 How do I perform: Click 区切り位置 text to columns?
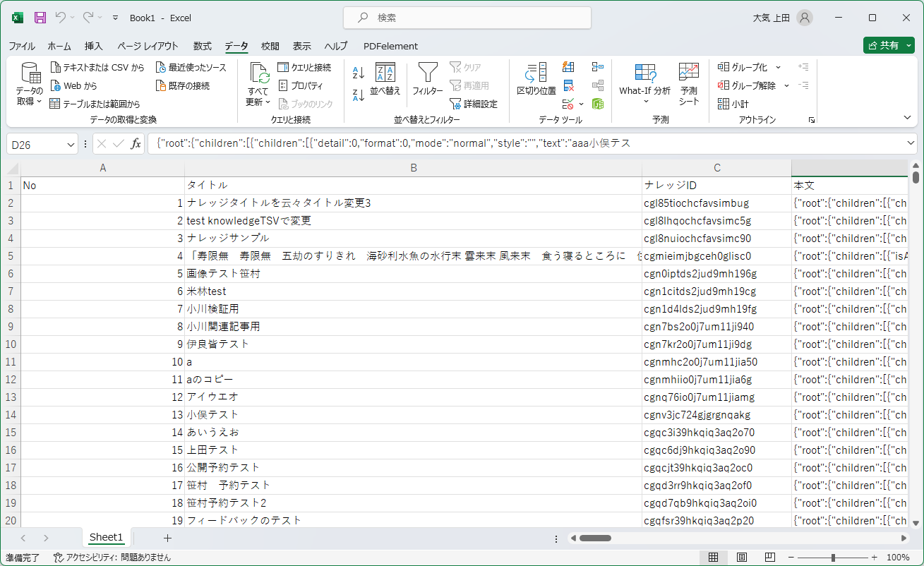pos(536,80)
